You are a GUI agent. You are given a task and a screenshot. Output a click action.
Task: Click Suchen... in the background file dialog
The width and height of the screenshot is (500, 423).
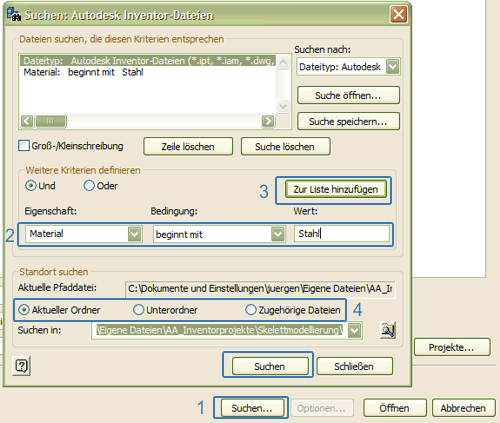pyautogui.click(x=252, y=408)
